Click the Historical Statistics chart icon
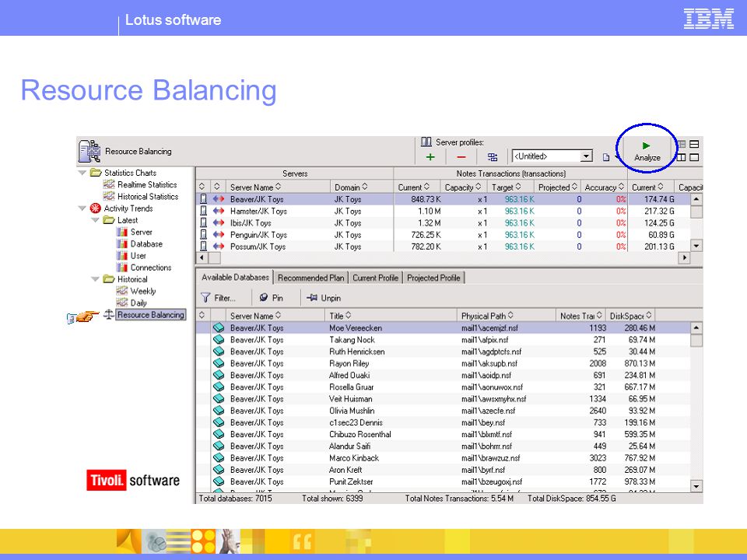Image resolution: width=747 pixels, height=560 pixels. [x=109, y=196]
